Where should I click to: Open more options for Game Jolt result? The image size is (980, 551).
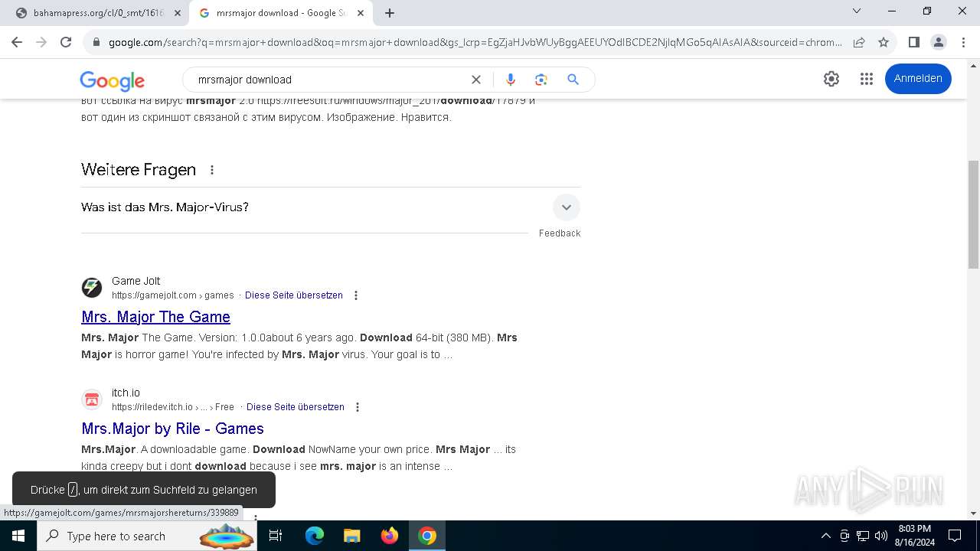coord(356,295)
